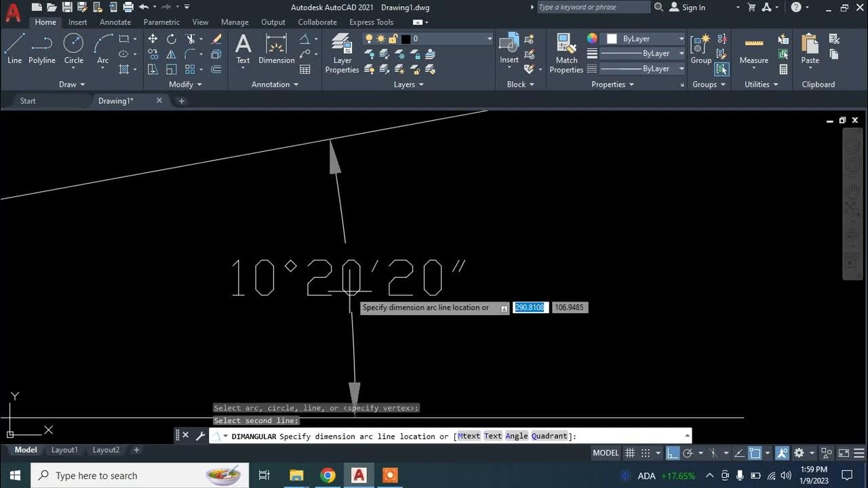Open the Express Tools ribbon tab
Viewport: 868px width, 488px height.
pyautogui.click(x=371, y=22)
